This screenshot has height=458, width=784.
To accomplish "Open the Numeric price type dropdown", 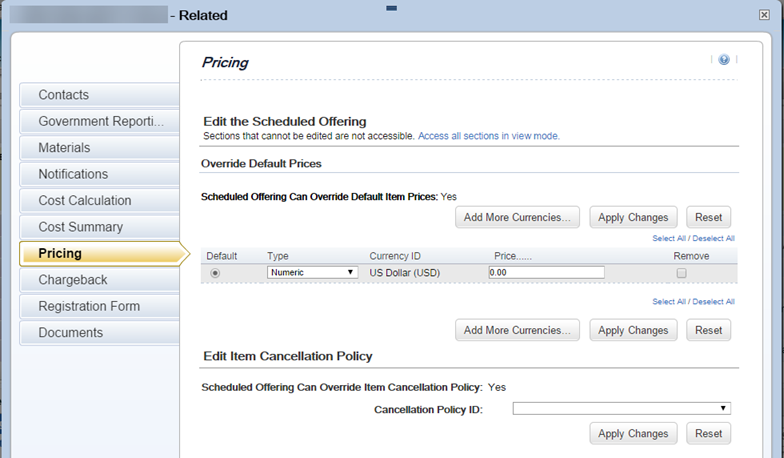I will tap(312, 272).
